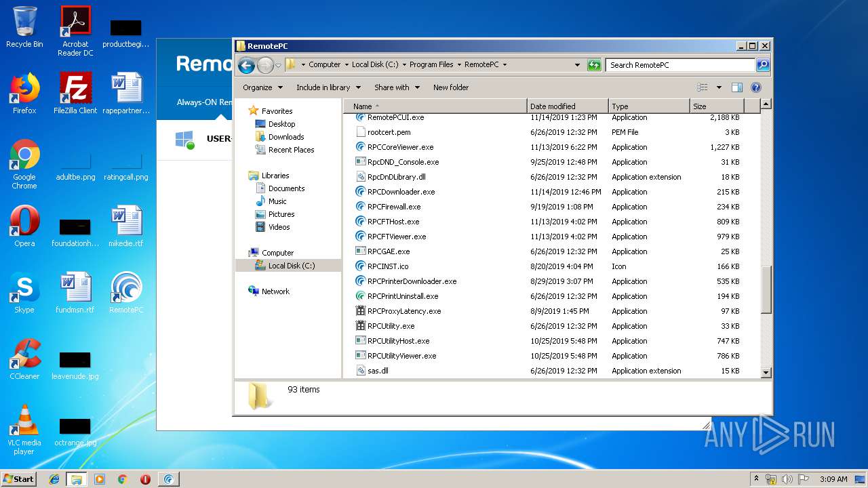Launch Opera desktop shortcut
868x488 pixels.
coord(24,226)
